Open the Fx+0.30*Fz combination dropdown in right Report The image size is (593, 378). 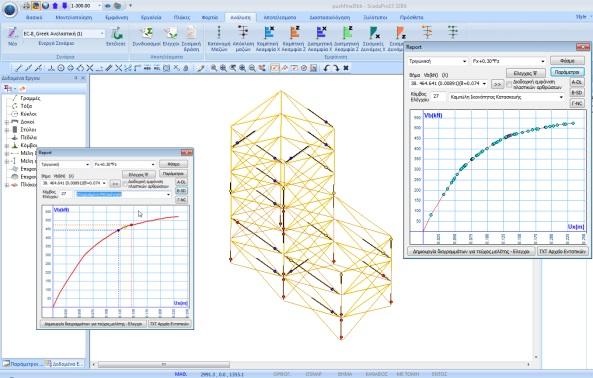pos(508,61)
